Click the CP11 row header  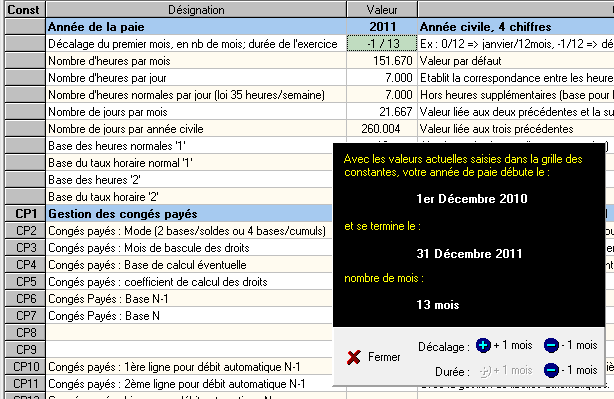pyautogui.click(x=25, y=384)
